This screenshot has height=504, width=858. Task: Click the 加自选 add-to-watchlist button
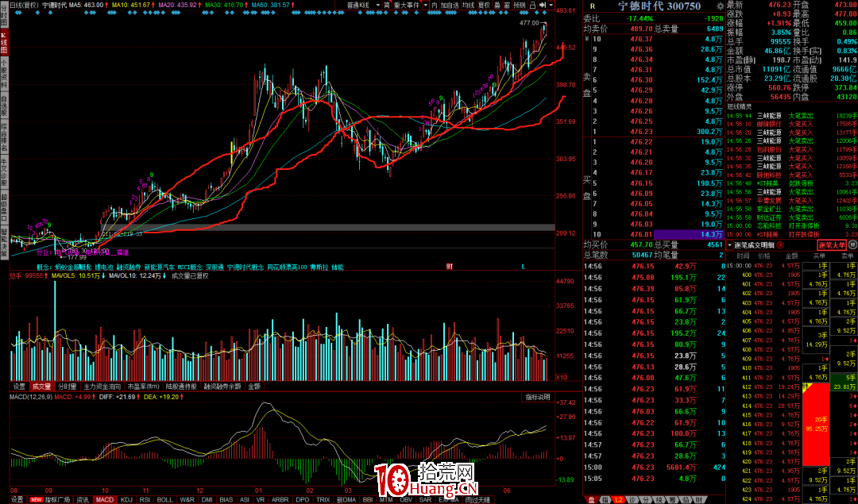pyautogui.click(x=450, y=6)
